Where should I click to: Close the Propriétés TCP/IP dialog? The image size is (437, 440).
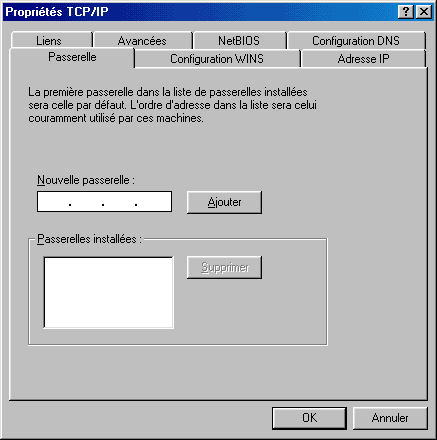click(424, 12)
